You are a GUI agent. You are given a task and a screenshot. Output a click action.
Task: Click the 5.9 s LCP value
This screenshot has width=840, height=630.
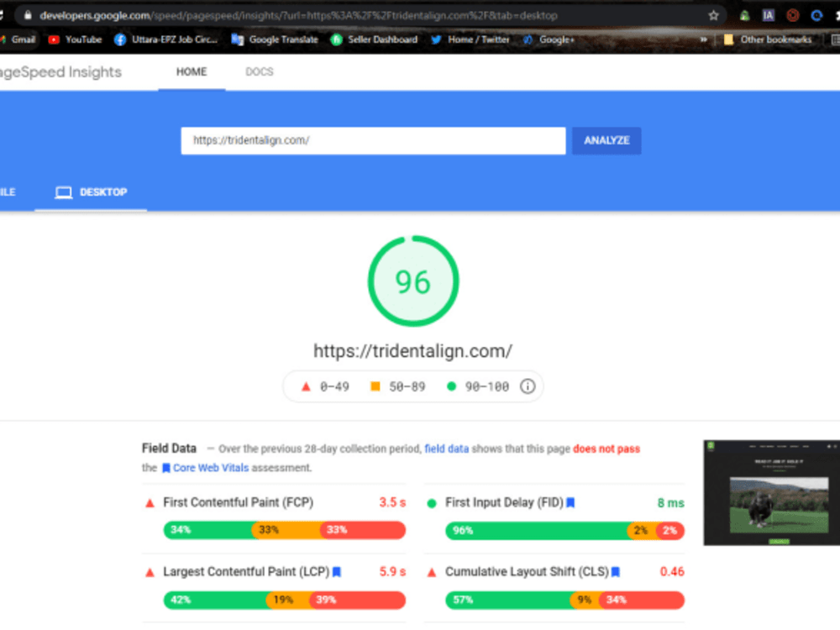392,571
